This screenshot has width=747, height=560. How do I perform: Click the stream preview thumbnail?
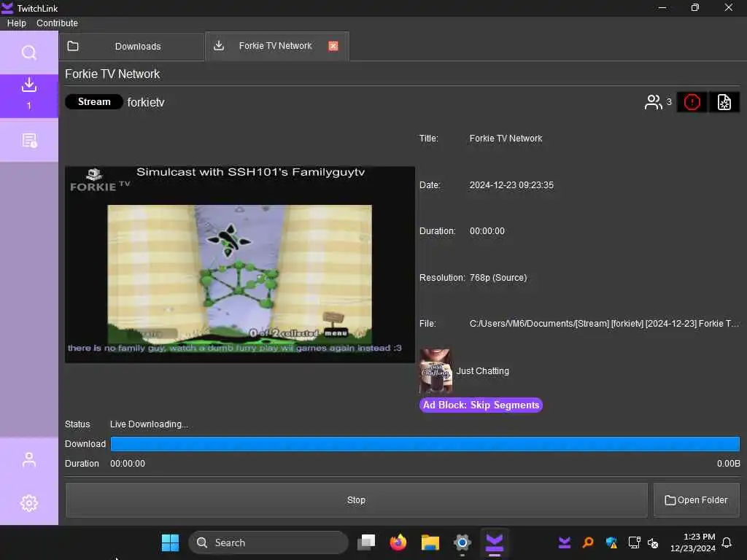pos(240,264)
